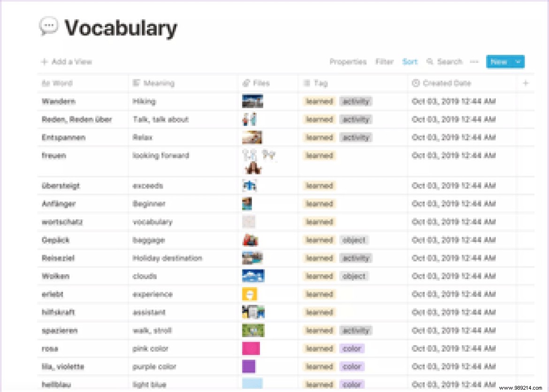The width and height of the screenshot is (549, 392).
Task: Click the Sort option
Action: click(410, 62)
